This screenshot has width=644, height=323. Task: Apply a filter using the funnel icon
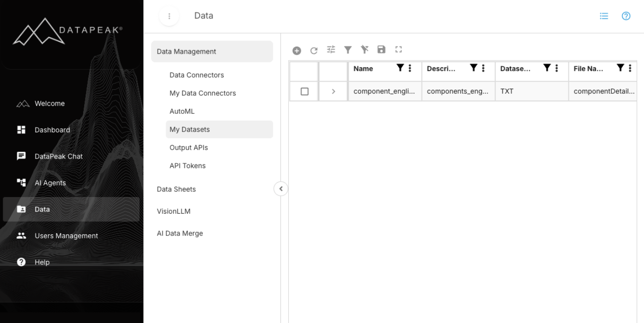[x=348, y=49]
